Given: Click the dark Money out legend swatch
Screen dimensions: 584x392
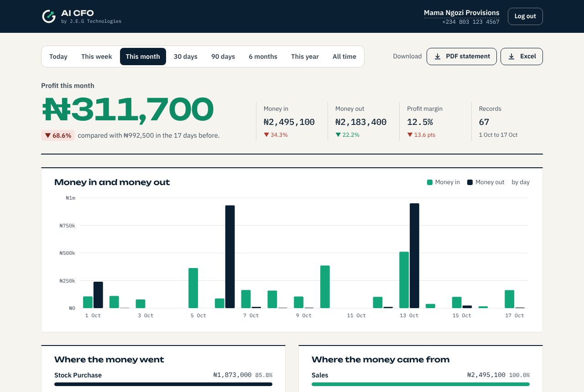Looking at the screenshot, I should click(470, 182).
